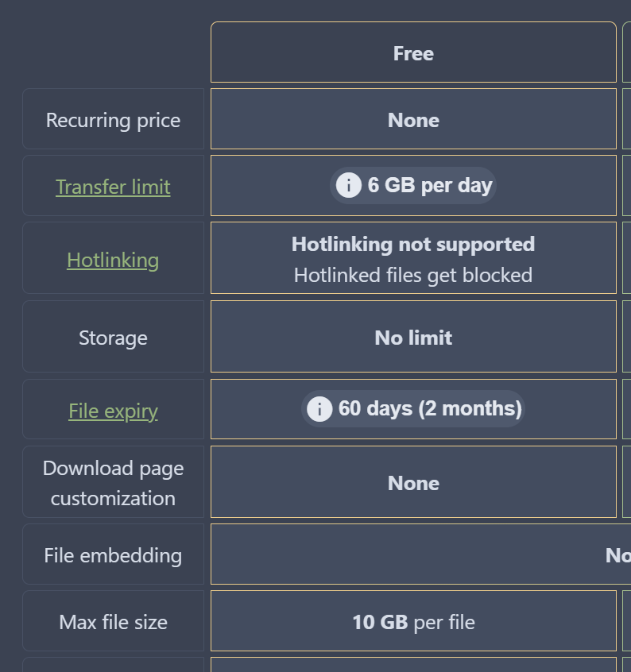Screen dimensions: 631x672
Task: Click the Hotlinked files get blocked text
Action: click(x=413, y=275)
